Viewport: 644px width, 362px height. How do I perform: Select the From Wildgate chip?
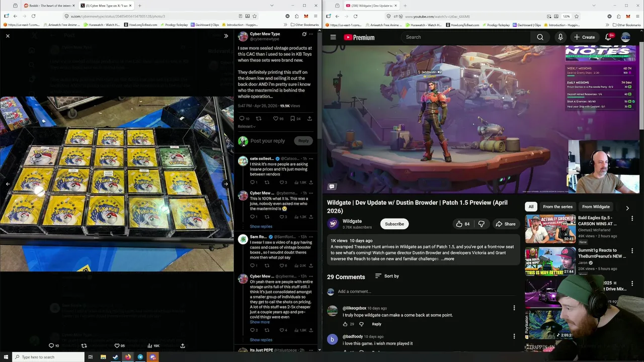coord(596,207)
